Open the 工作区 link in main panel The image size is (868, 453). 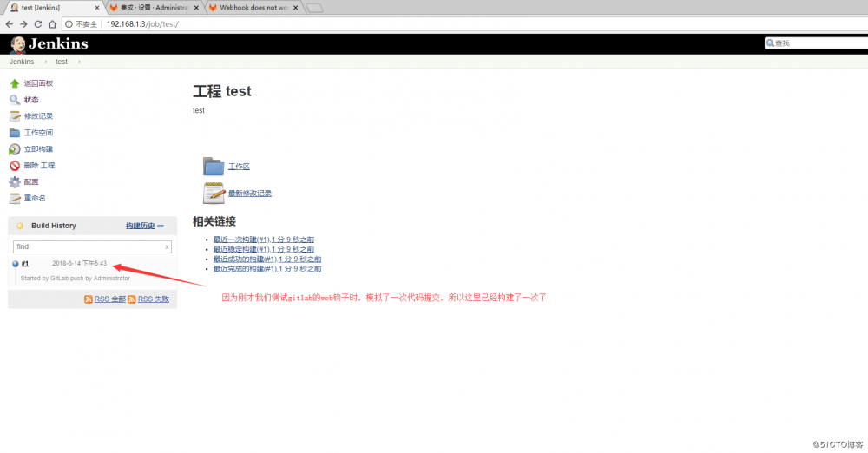[240, 166]
